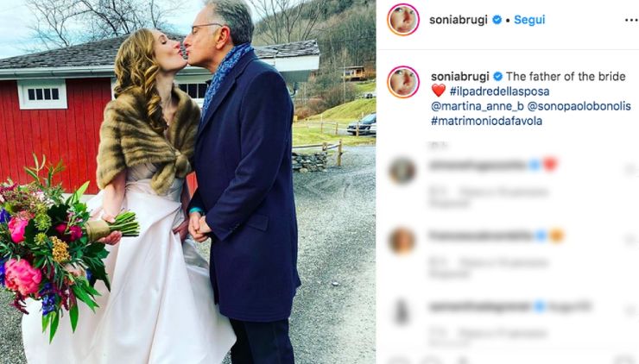
Task: Like the third blurred comment
Action: coord(630,311)
